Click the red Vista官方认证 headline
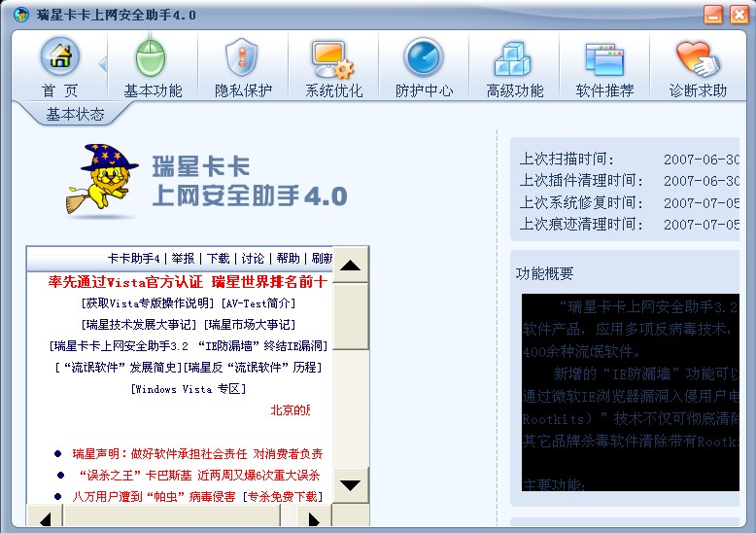The image size is (756, 533). point(189,281)
